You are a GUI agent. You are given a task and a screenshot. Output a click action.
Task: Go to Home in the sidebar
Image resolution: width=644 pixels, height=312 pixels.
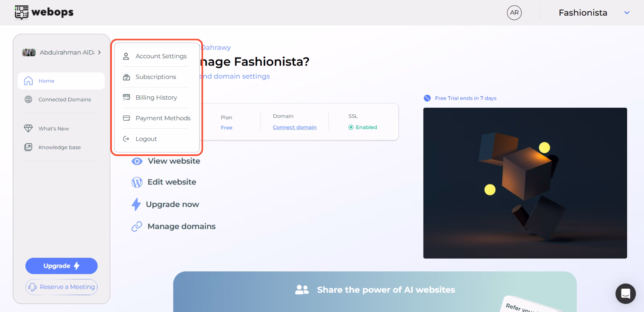(46, 81)
